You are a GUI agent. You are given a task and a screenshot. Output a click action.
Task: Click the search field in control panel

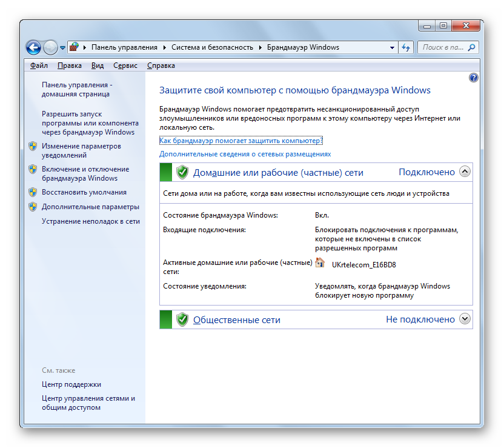click(x=443, y=47)
